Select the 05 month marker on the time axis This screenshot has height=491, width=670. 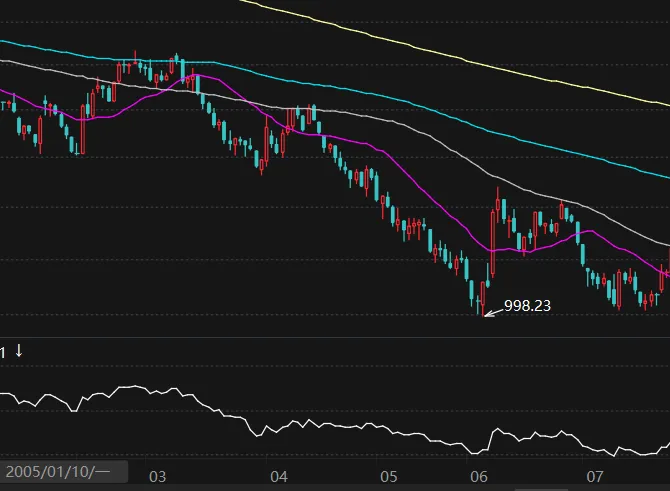(389, 476)
